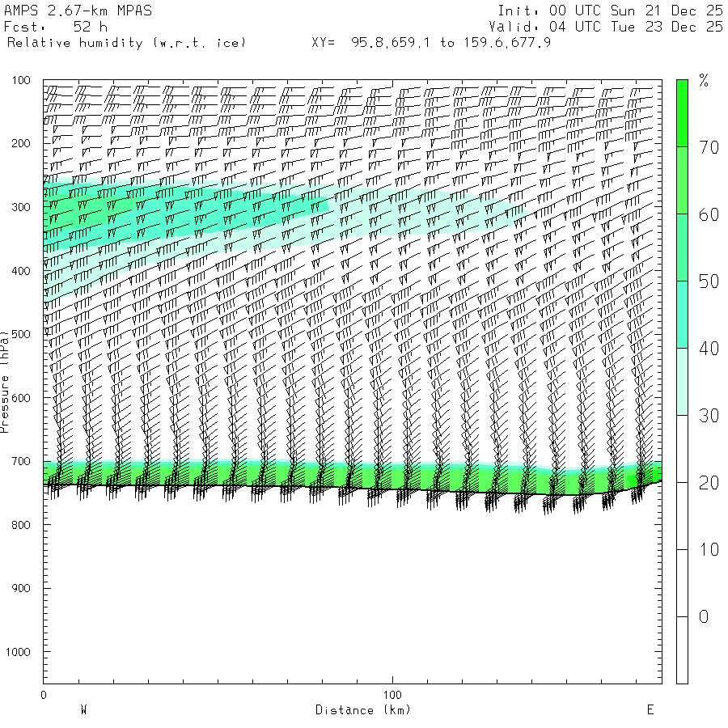
Task: Click the XY coordinates text '95.8,659.1 to 159.6,677.9'
Action: tap(451, 43)
